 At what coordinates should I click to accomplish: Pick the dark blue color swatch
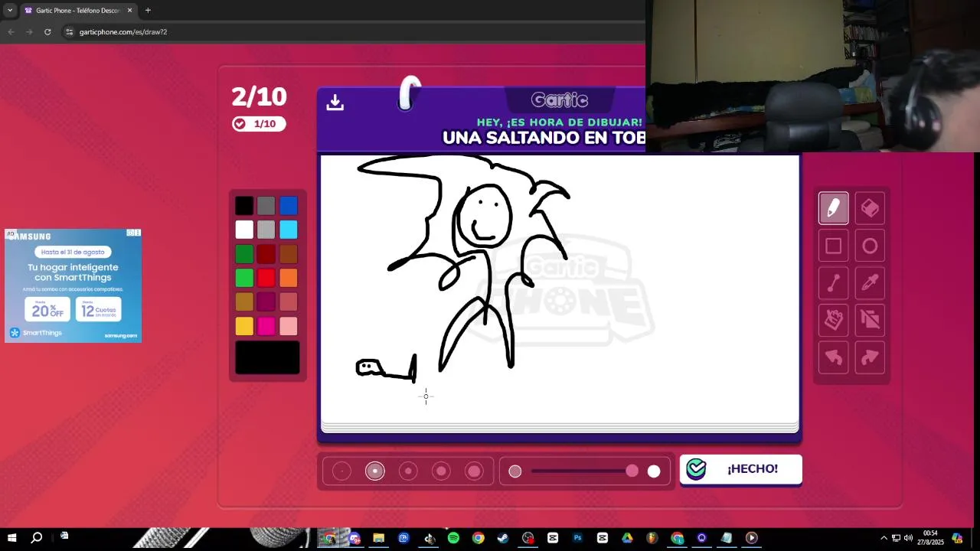coord(288,206)
